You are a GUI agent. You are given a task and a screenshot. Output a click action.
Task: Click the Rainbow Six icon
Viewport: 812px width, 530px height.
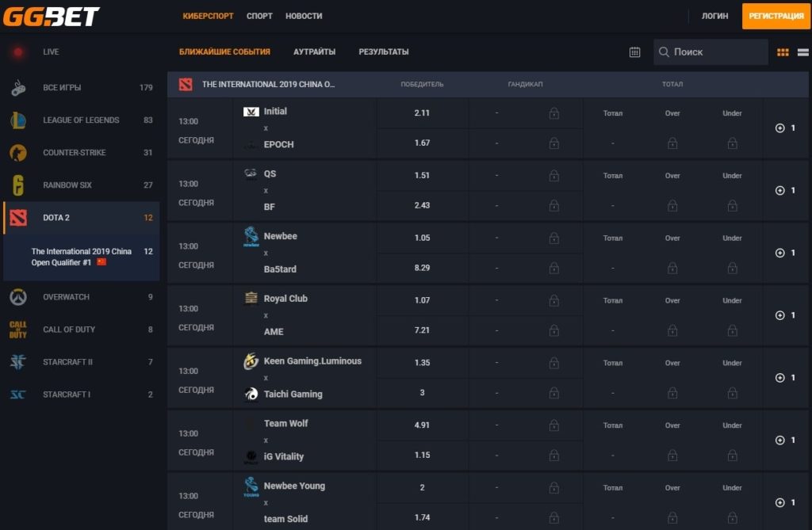[18, 185]
